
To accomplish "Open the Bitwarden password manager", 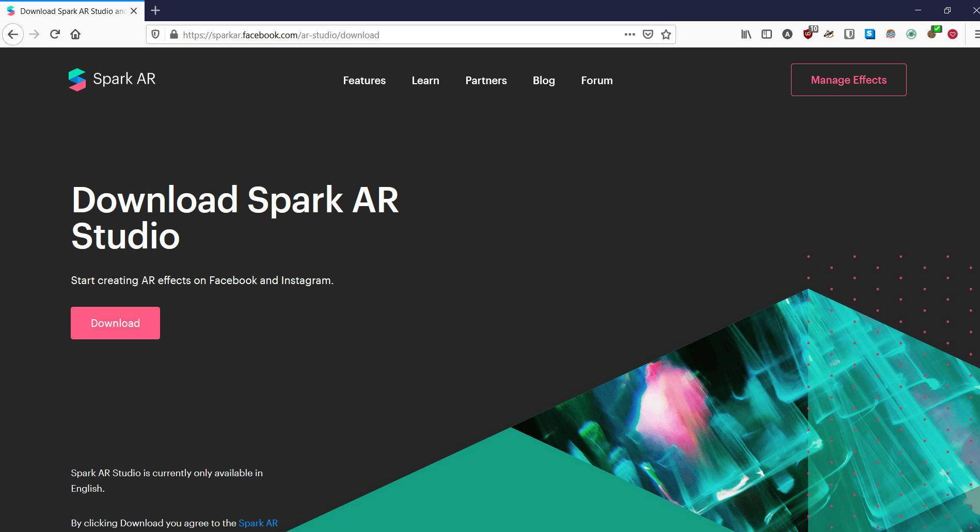I will [x=849, y=34].
